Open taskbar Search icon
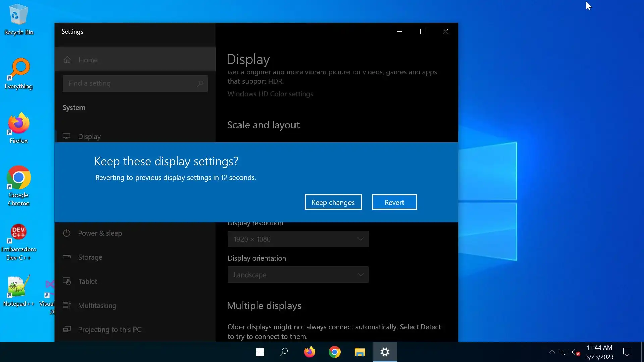The height and width of the screenshot is (362, 644). pyautogui.click(x=284, y=352)
